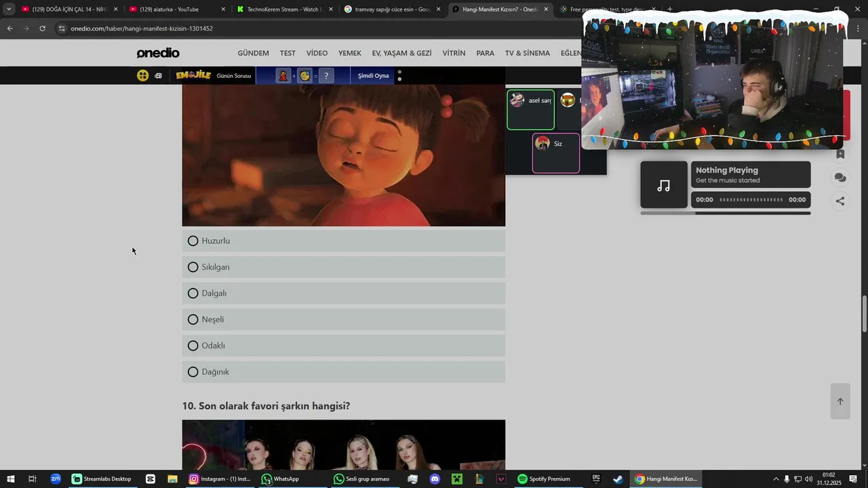The image size is (868, 488).
Task: Open the TEST section
Action: [x=288, y=53]
